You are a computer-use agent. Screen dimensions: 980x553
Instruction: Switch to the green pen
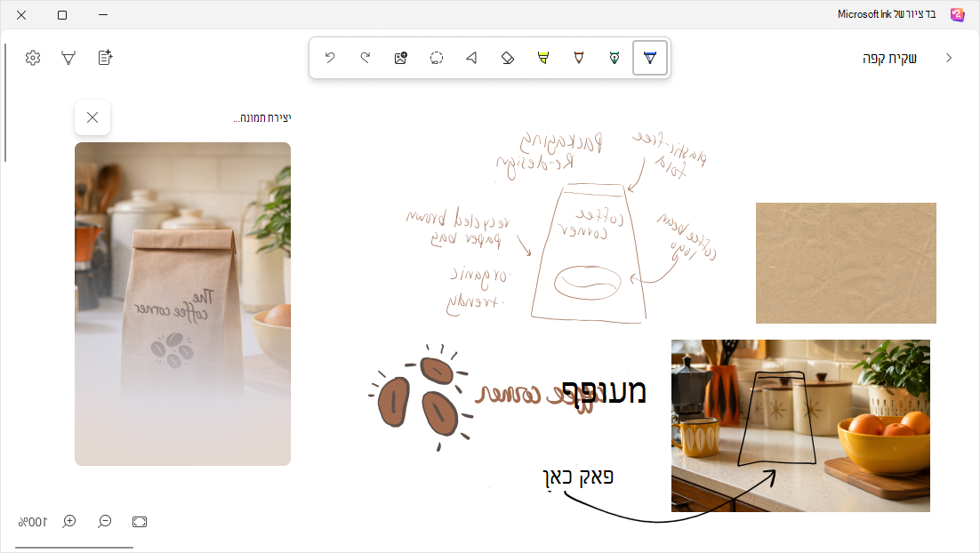click(615, 58)
